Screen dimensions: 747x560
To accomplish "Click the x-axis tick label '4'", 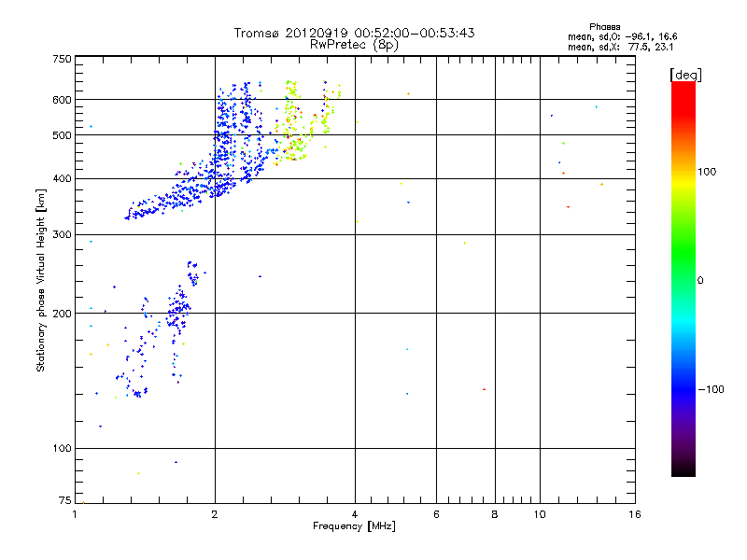I will (x=355, y=514).
